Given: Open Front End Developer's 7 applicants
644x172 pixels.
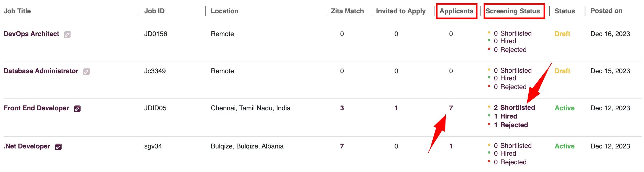Looking at the screenshot, I should [451, 108].
